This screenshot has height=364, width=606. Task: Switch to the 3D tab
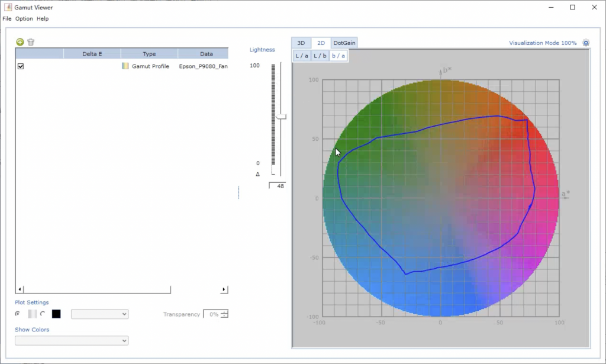301,43
